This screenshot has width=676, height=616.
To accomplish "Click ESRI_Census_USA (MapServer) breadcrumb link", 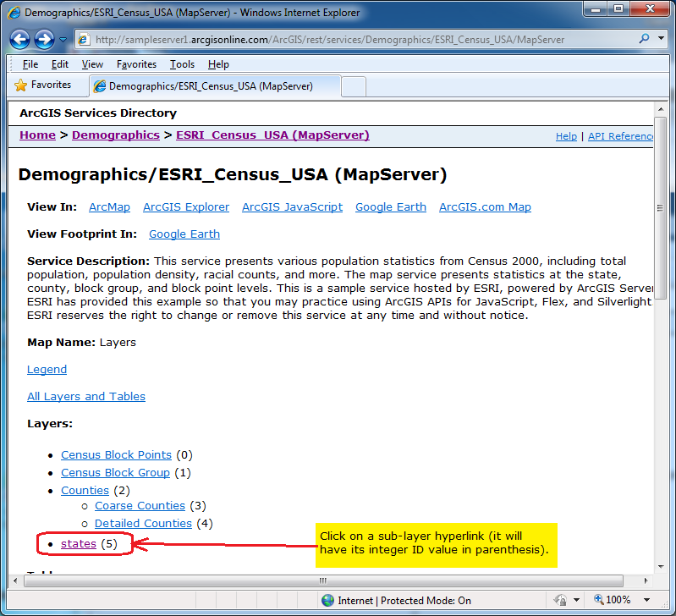I will [x=272, y=135].
